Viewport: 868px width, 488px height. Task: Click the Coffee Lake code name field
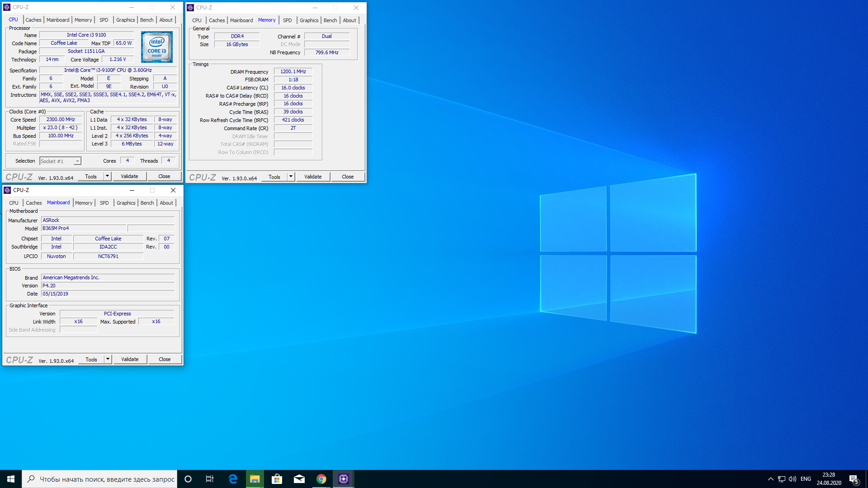(x=64, y=43)
